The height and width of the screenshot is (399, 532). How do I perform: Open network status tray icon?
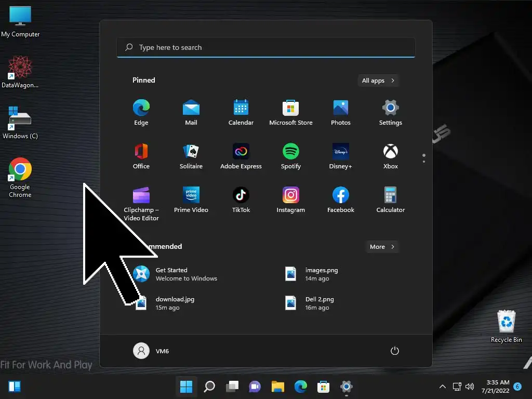(457, 387)
